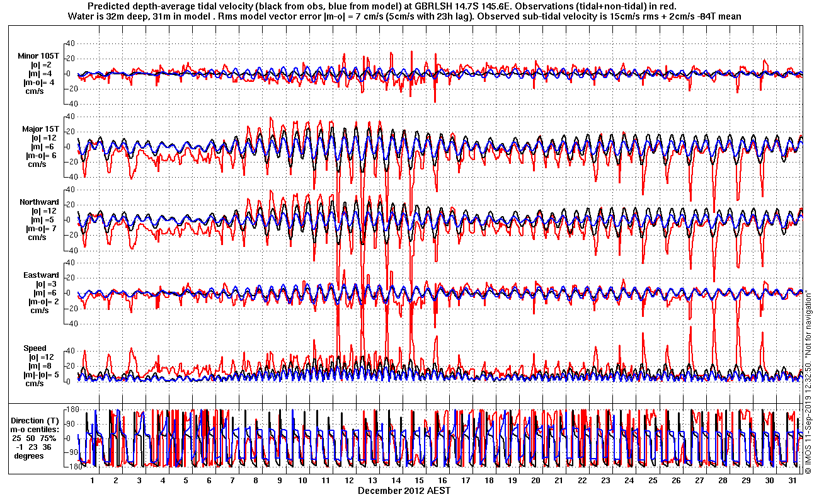The width and height of the screenshot is (819, 504).
Task: Click day "27" on the date axis
Action: (x=699, y=480)
